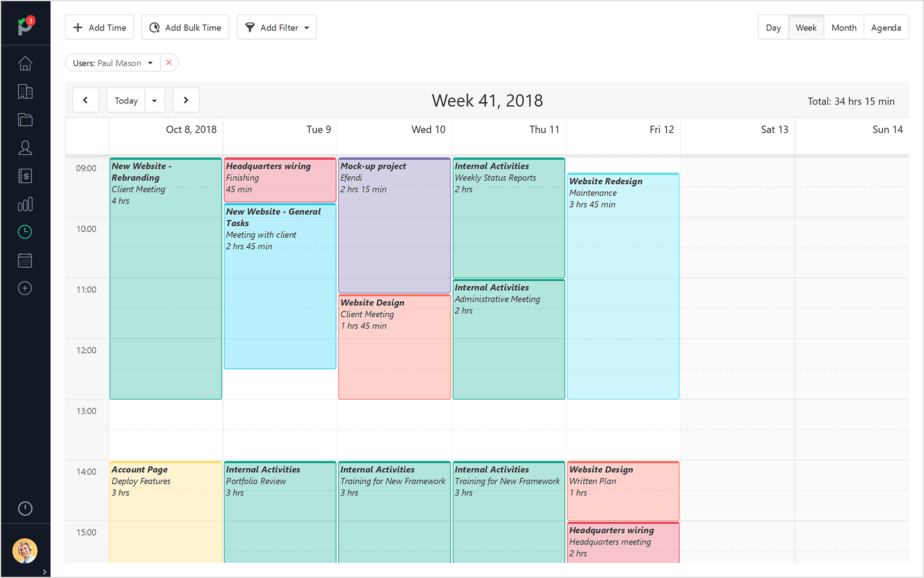Open the user avatar at sidebar bottom
924x578 pixels.
click(x=25, y=550)
